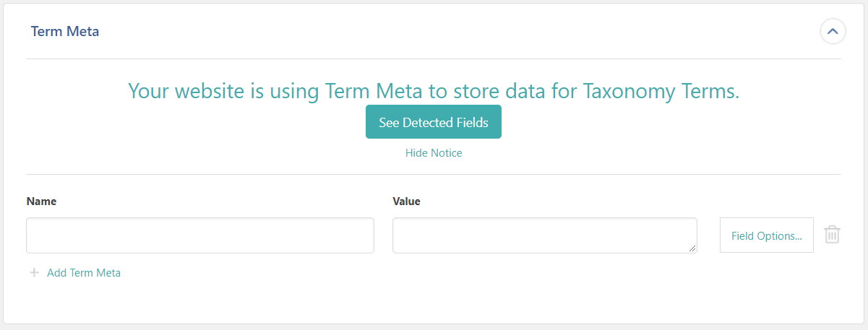Image resolution: width=868 pixels, height=330 pixels.
Task: Select the empty Name text box in the meta row
Action: pos(200,235)
